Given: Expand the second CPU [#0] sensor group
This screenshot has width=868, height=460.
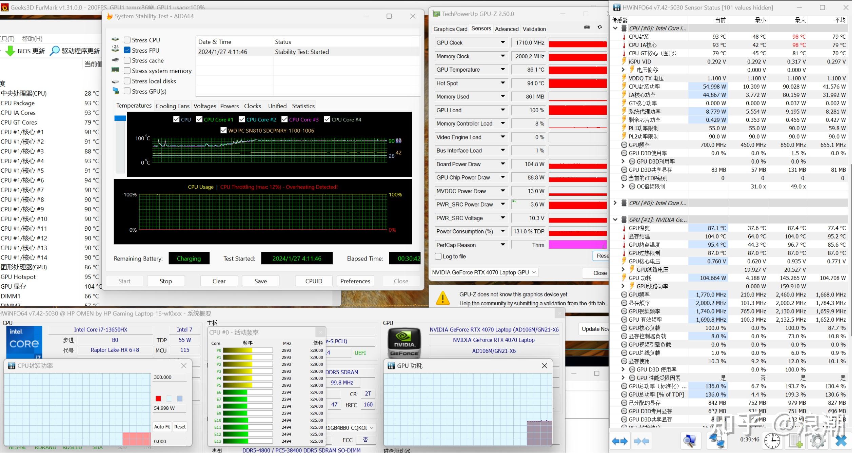Looking at the screenshot, I should pyautogui.click(x=615, y=203).
